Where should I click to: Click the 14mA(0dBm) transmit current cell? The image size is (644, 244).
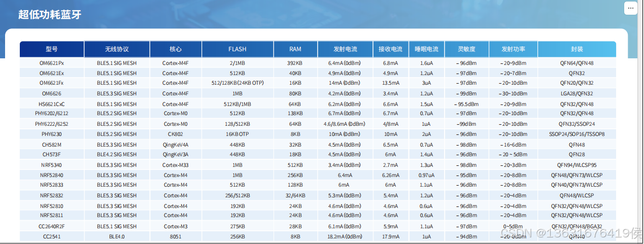(345, 83)
